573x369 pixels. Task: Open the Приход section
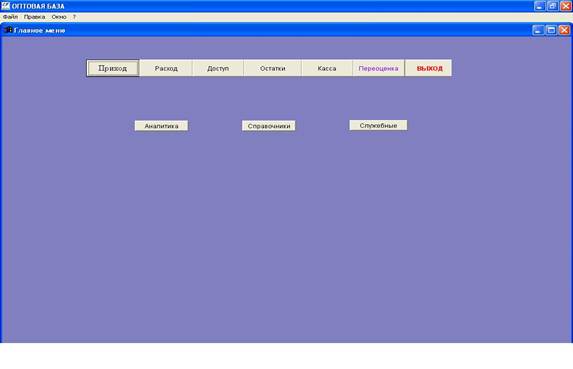coord(113,68)
